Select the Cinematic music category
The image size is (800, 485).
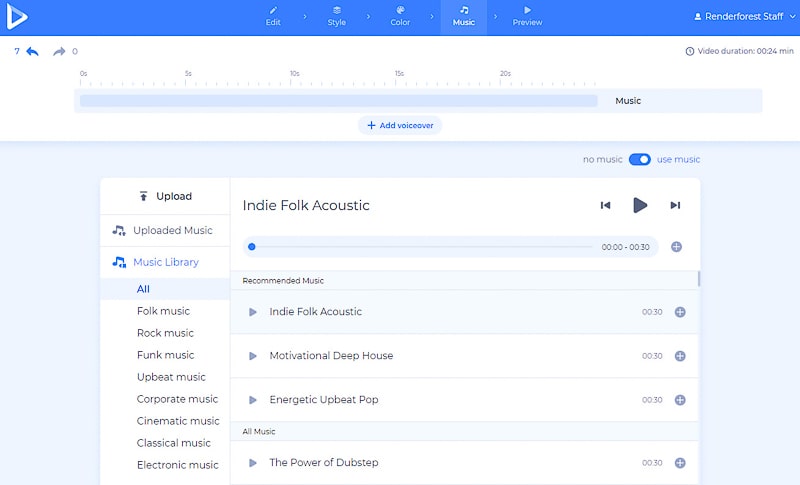(x=178, y=421)
